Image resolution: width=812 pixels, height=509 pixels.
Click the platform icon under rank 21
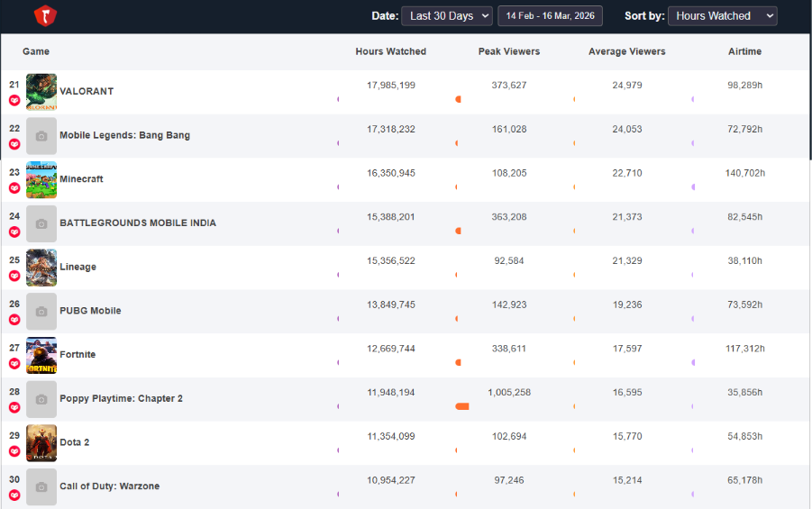pyautogui.click(x=14, y=101)
